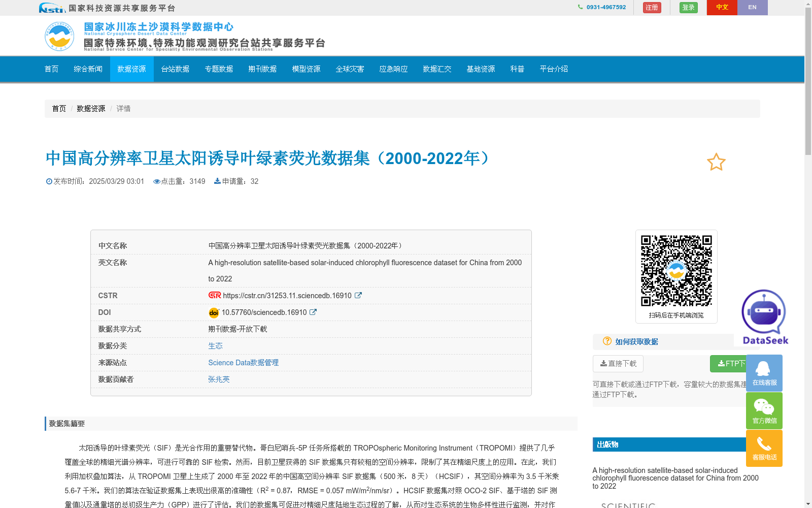Click the 直接下载 button
This screenshot has height=508, width=812.
point(618,364)
